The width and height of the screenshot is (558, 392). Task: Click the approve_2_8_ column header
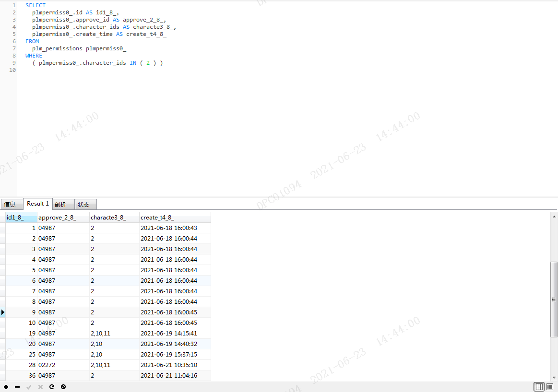(x=63, y=218)
